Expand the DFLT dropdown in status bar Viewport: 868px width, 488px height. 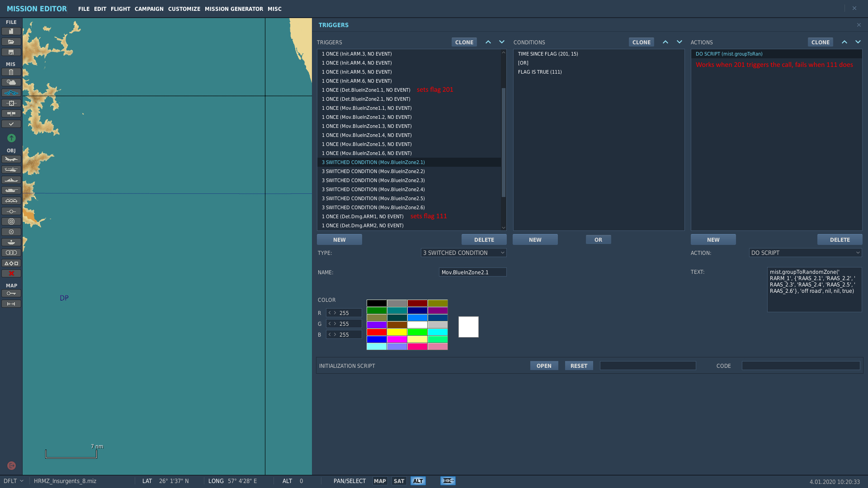(x=13, y=481)
